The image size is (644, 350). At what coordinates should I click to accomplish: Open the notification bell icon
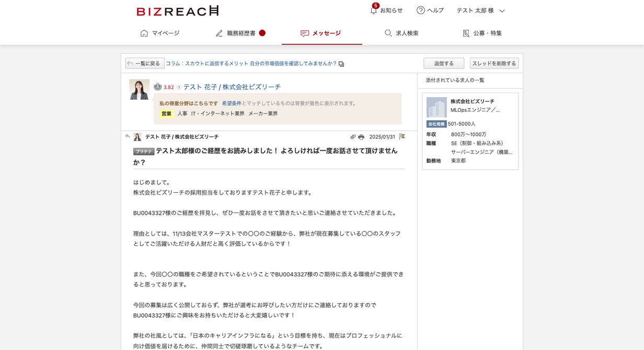[x=373, y=10]
